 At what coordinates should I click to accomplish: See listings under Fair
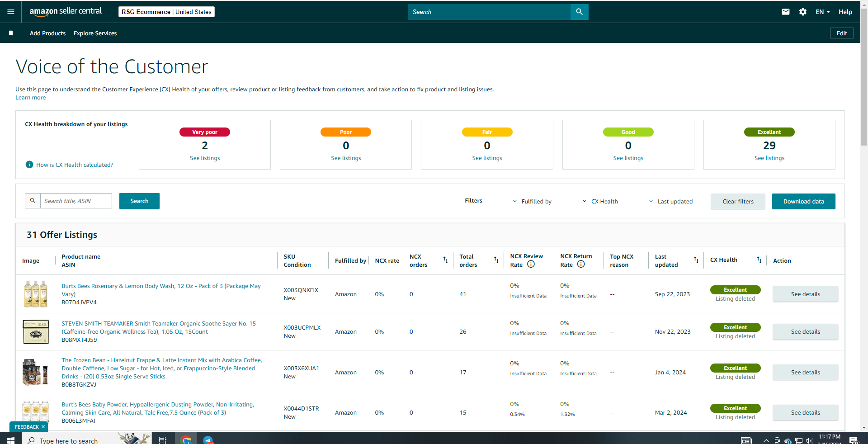(487, 158)
